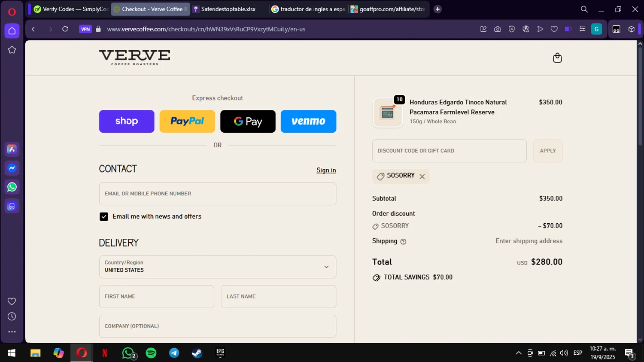The height and width of the screenshot is (362, 644).
Task: Click the Sign in link
Action: click(x=326, y=170)
